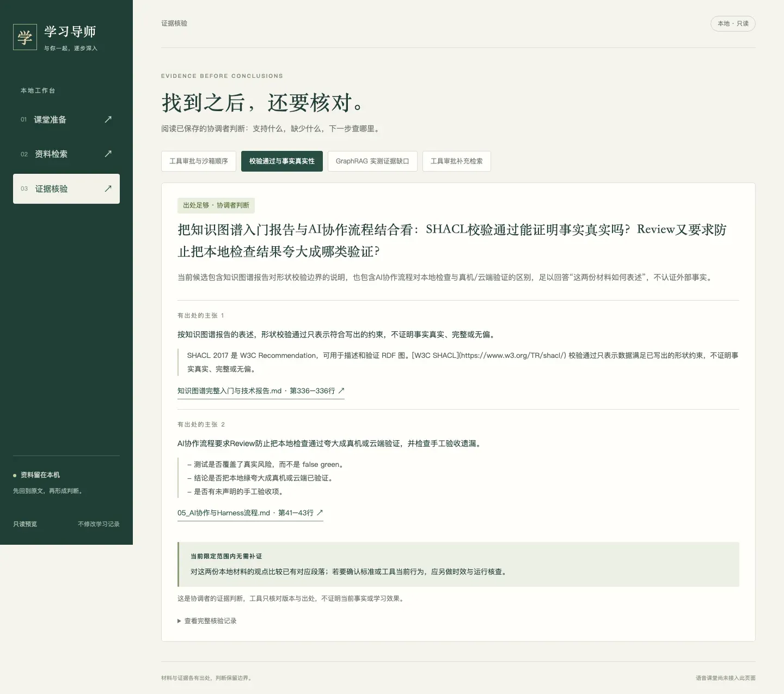Image resolution: width=784 pixels, height=694 pixels.
Task: Click the 证据核验 breadcrumb at top
Action: [x=174, y=23]
